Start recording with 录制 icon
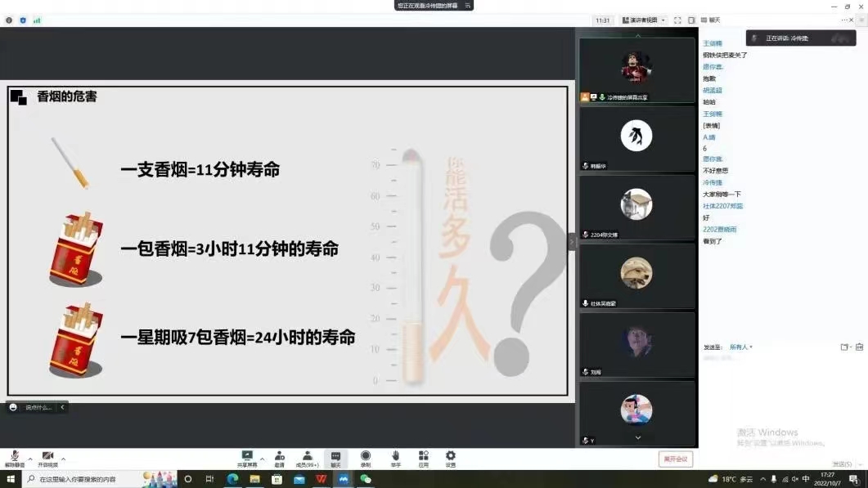Viewport: 868px width, 488px height. (366, 458)
